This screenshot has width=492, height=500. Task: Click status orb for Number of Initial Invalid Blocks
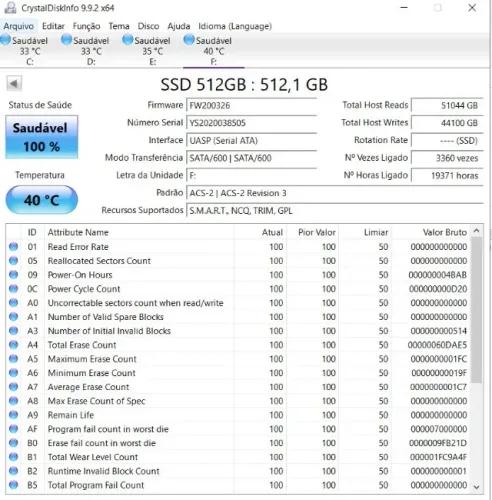13,331
